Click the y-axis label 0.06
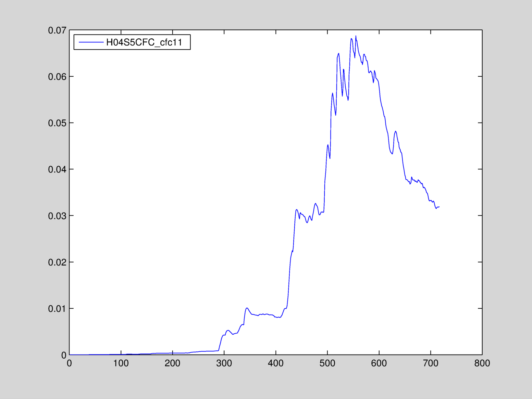532x399 pixels. pos(57,77)
